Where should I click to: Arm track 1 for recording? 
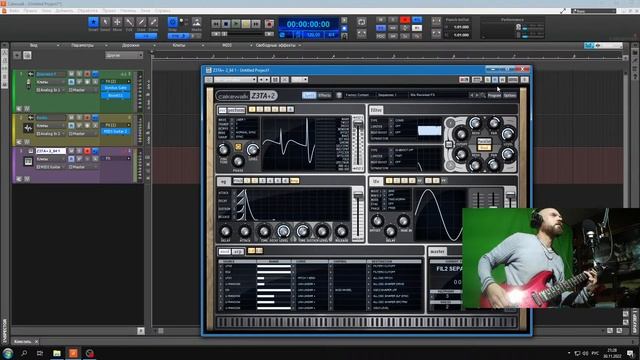[x=87, y=74]
